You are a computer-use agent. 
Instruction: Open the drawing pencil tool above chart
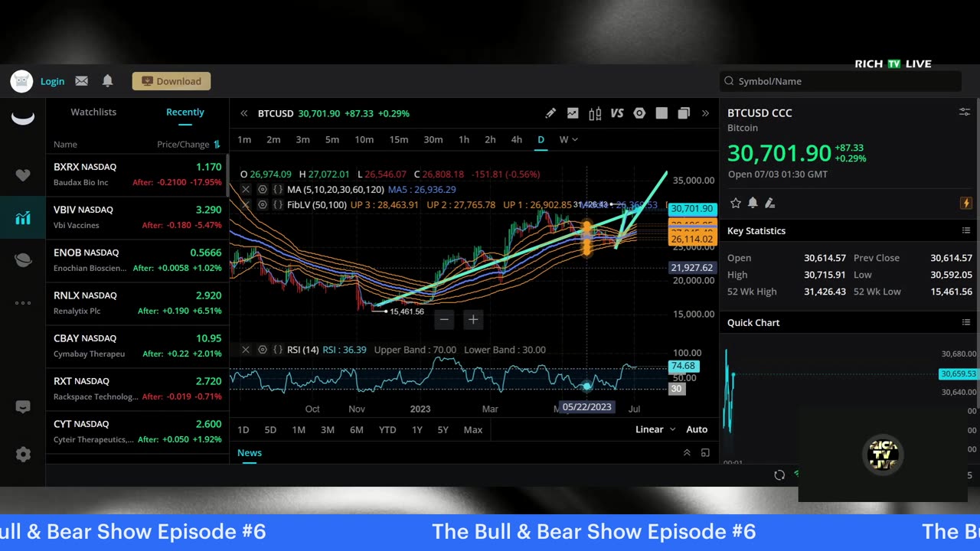click(550, 113)
